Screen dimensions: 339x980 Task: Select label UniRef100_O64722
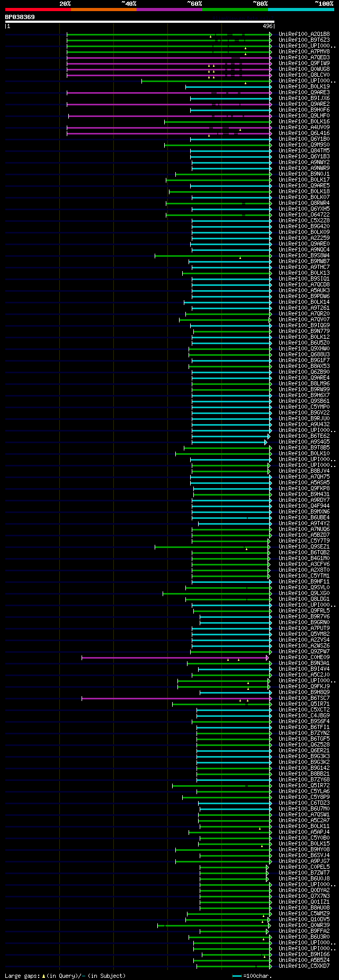pos(304,215)
